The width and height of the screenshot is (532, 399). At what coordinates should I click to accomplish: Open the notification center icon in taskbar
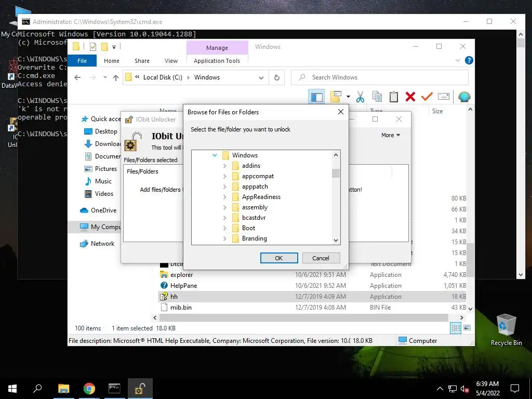coord(515,389)
